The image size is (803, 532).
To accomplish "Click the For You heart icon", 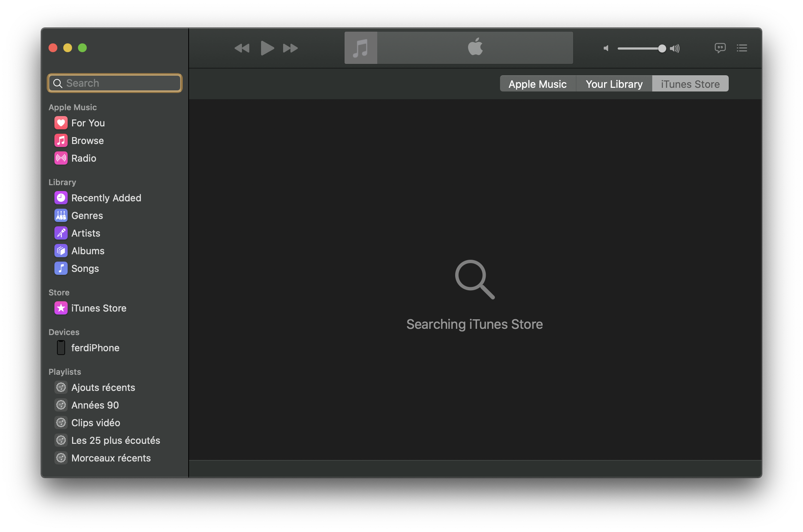I will 61,123.
